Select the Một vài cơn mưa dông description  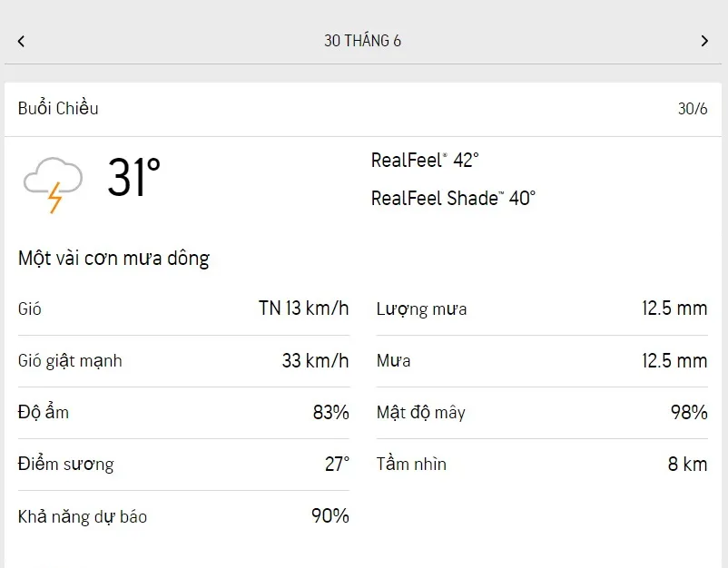tap(113, 259)
